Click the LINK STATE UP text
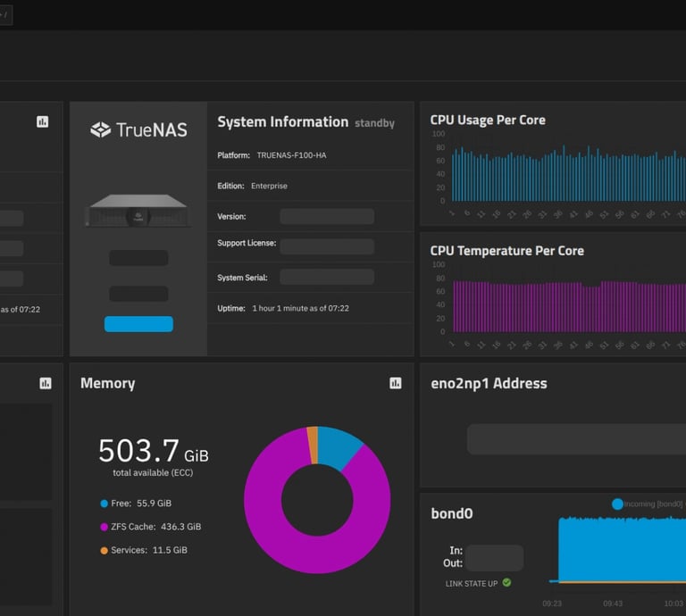This screenshot has width=686, height=616. 472,584
